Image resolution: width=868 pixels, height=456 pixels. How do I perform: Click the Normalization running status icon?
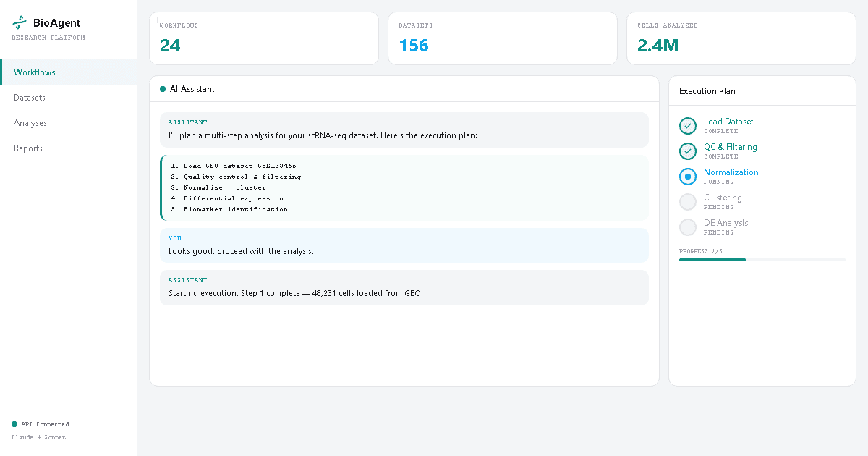coord(687,177)
